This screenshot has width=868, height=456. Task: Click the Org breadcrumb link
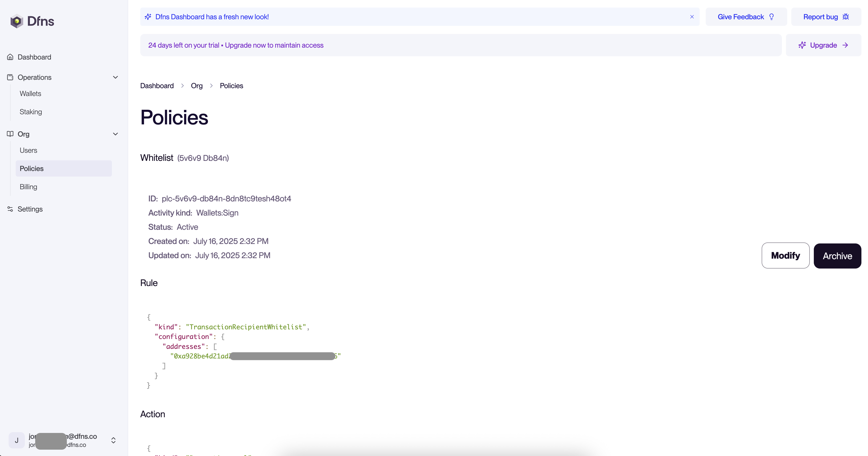click(x=197, y=86)
